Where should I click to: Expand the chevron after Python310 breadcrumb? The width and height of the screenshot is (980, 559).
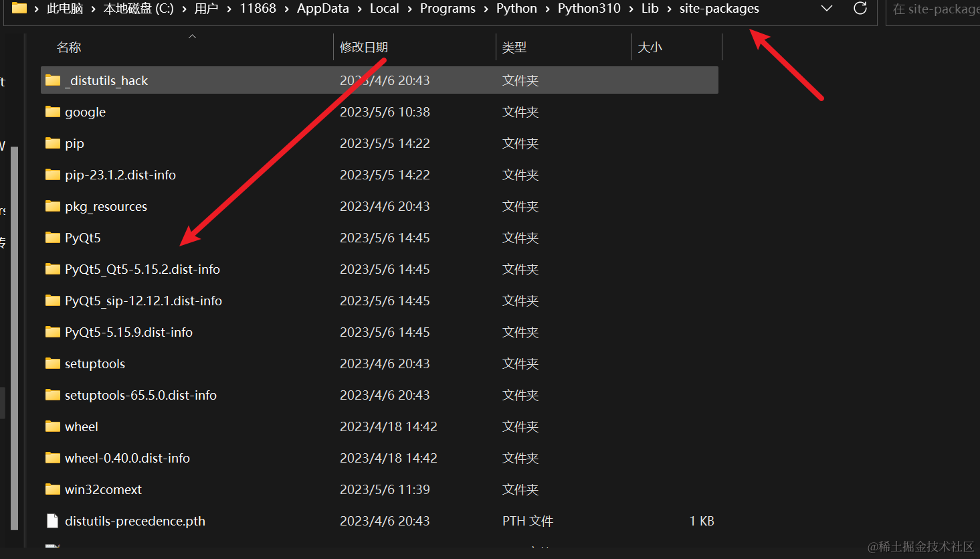631,9
